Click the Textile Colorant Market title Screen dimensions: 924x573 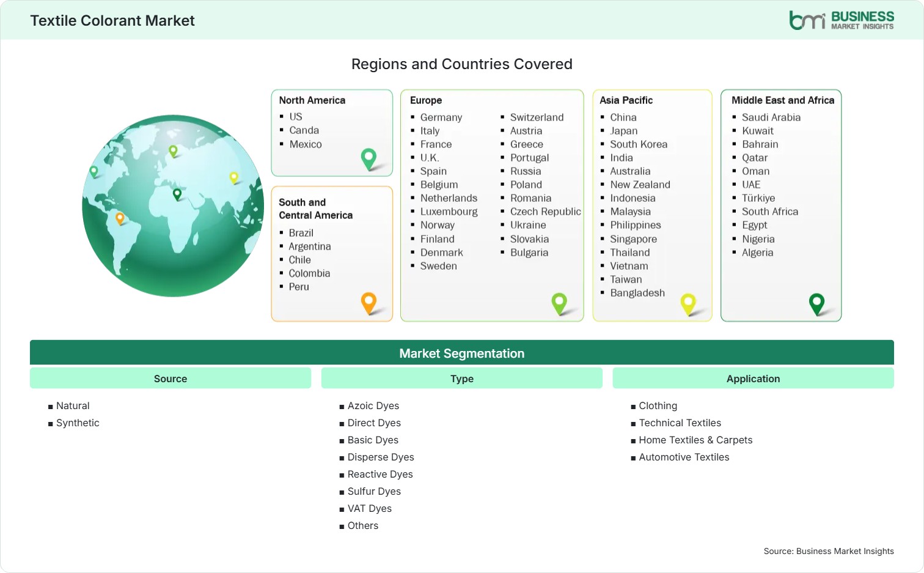pos(112,21)
